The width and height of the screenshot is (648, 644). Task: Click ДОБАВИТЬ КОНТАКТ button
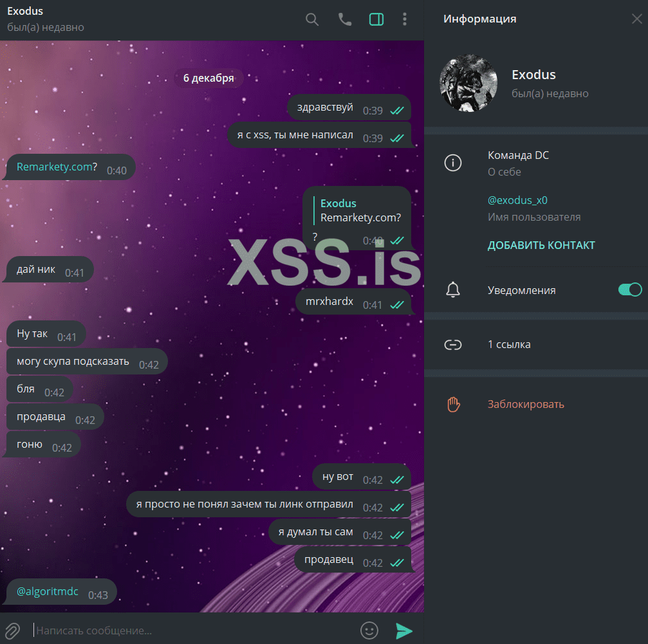541,245
